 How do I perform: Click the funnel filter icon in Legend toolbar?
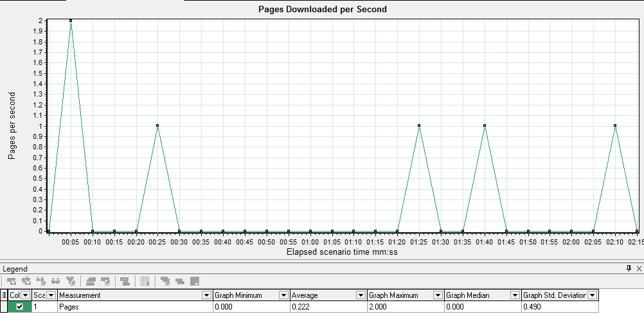coord(71,281)
